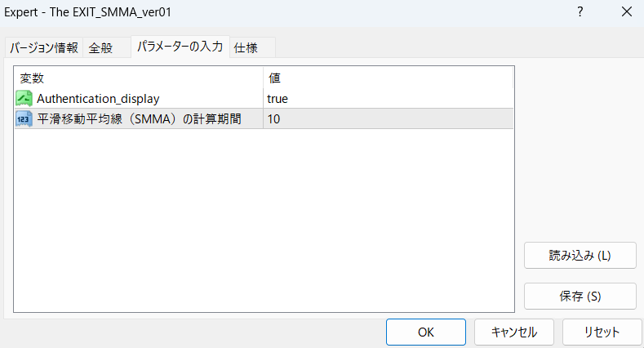Select the パラメーターの入力 tab

[180, 47]
